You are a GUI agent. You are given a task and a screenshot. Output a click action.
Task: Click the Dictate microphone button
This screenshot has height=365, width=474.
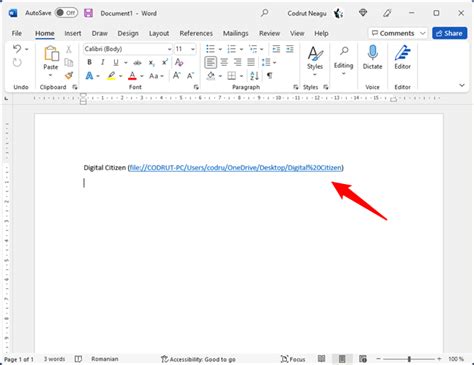pyautogui.click(x=372, y=57)
